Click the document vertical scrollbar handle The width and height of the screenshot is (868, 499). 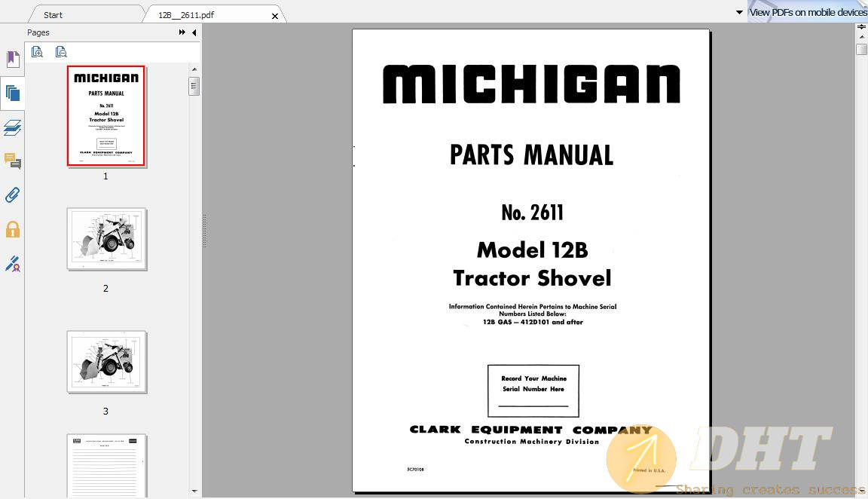coord(861,49)
